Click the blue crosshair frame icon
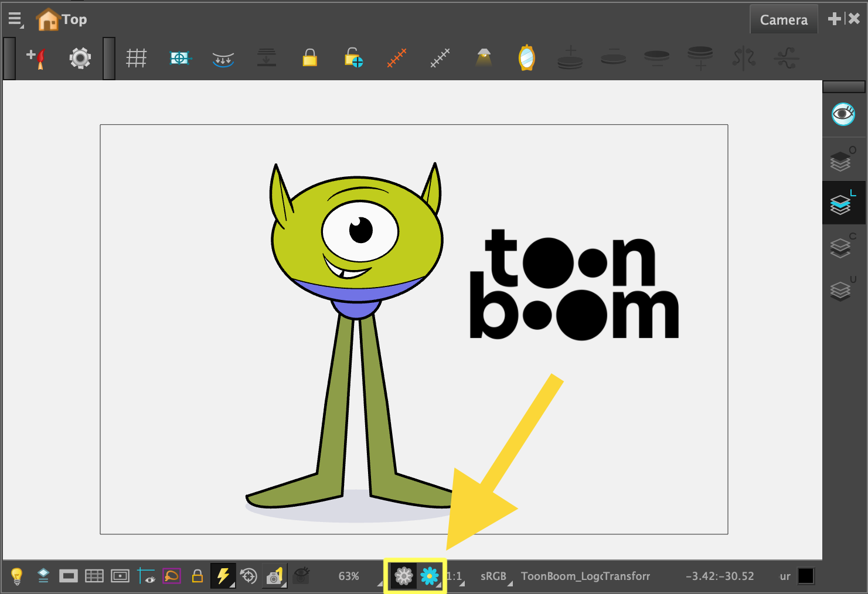Image resolution: width=868 pixels, height=594 pixels. click(180, 58)
